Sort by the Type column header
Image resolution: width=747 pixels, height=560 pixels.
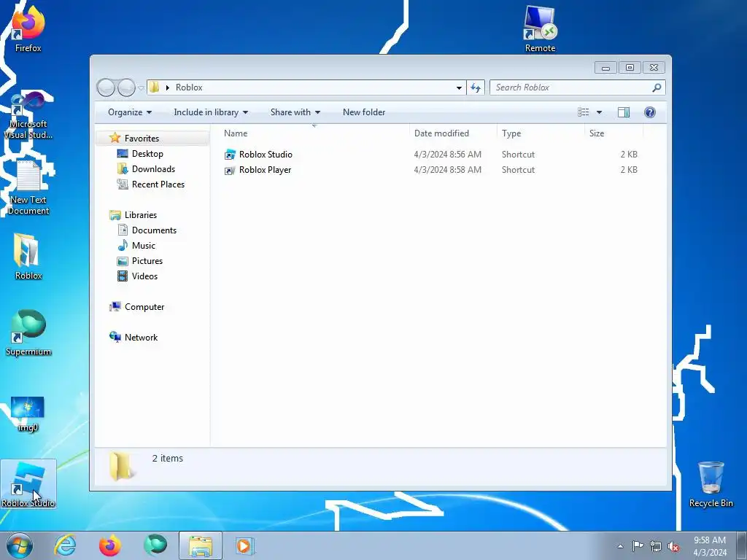tap(541, 133)
